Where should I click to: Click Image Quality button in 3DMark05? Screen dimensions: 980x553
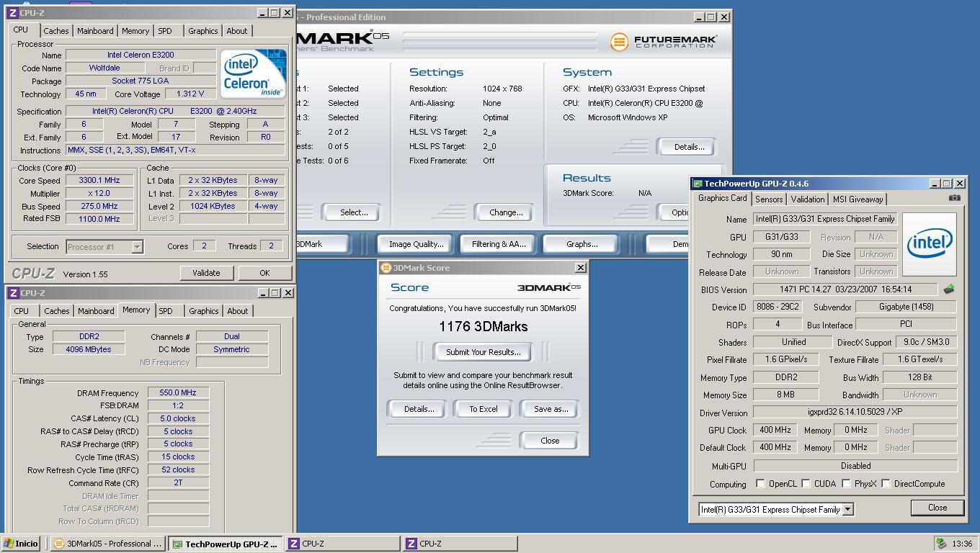[416, 244]
